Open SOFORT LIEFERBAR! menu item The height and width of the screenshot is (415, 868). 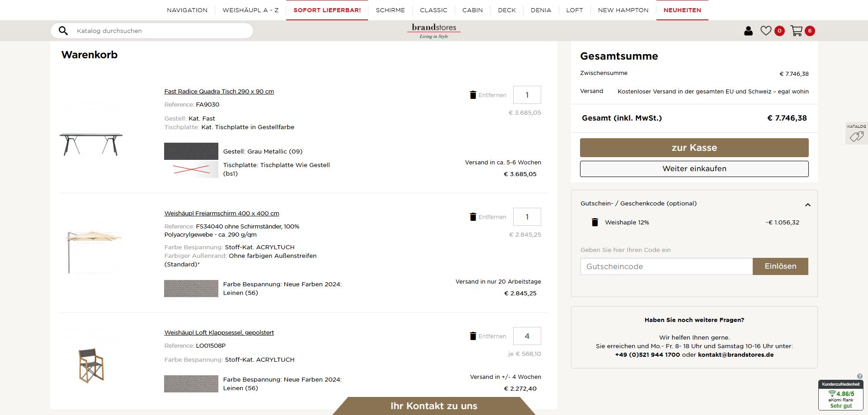click(x=327, y=10)
